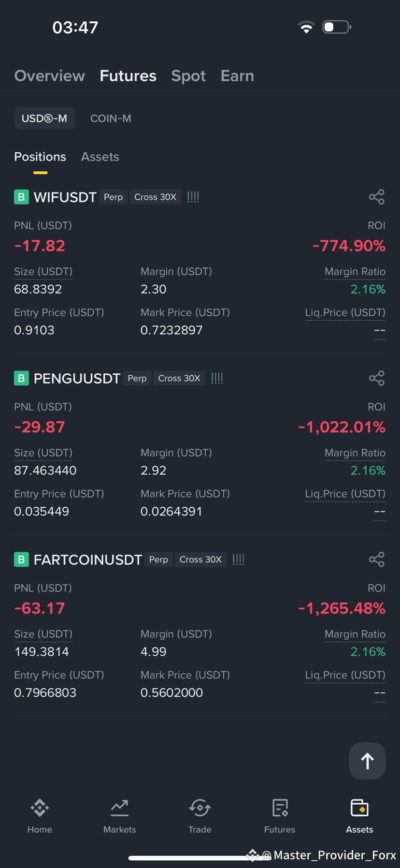Switch to the Overview tab
This screenshot has width=400, height=868.
(50, 76)
